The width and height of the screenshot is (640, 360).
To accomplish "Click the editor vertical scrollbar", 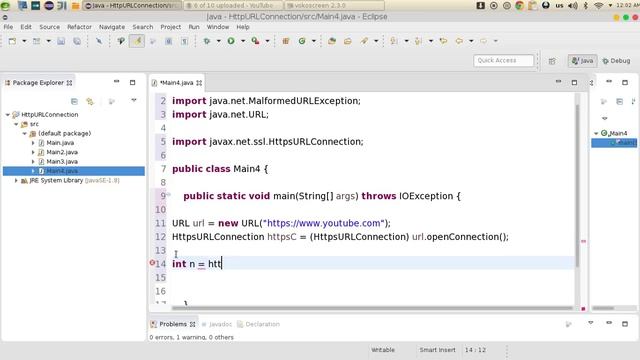I will (577, 186).
